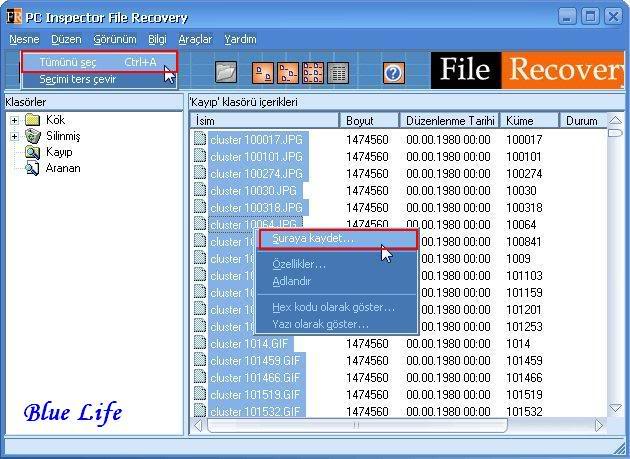This screenshot has height=459, width=630.
Task: Click file icon of cluster 1014.GIF
Action: [x=200, y=343]
